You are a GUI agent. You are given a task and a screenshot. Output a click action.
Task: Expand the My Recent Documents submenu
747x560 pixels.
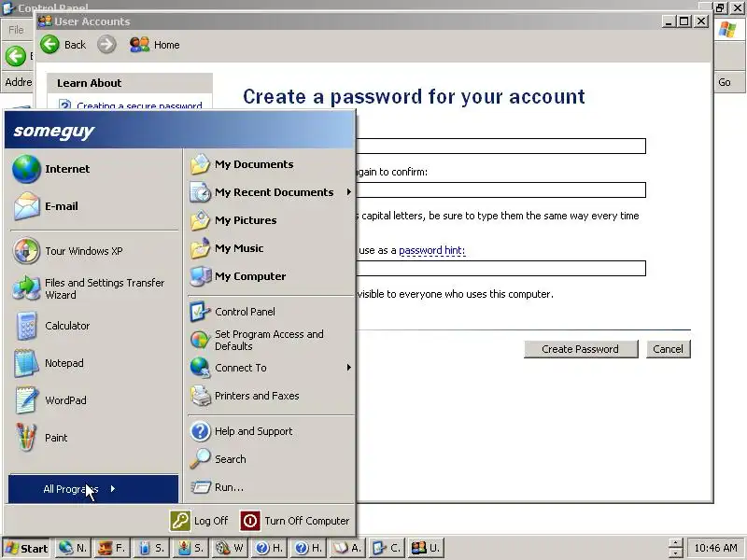(x=271, y=192)
